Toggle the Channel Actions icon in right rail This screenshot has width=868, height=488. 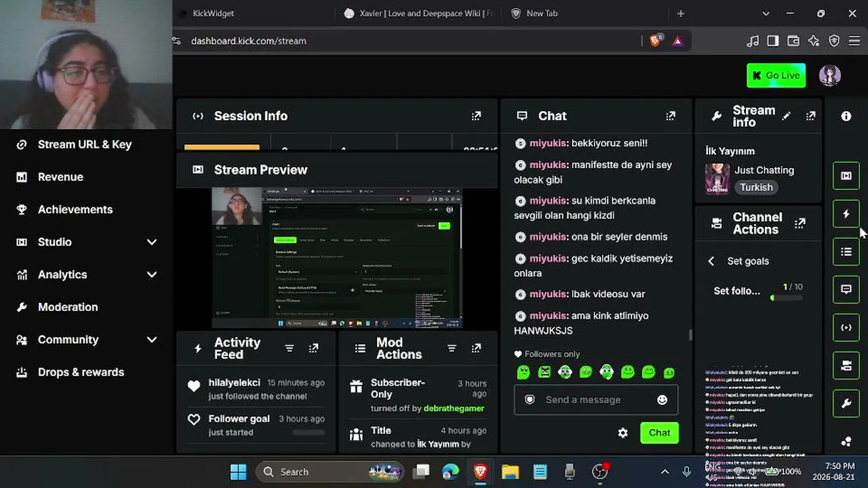(x=846, y=366)
